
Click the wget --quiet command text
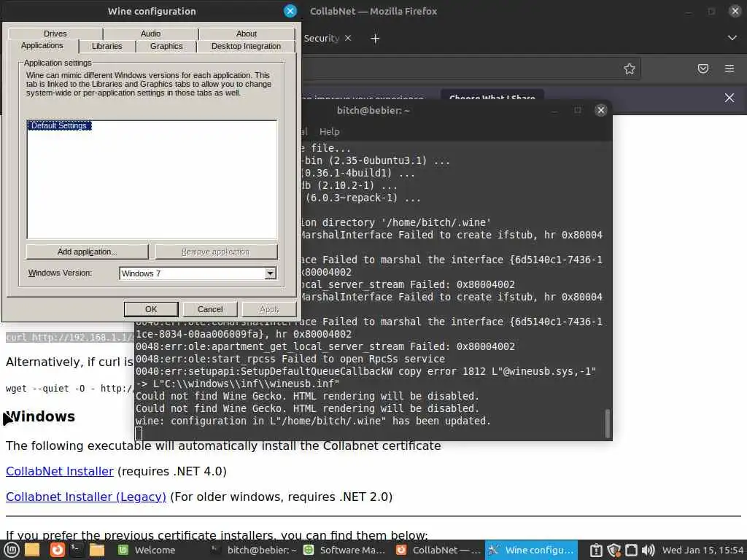[x=70, y=388]
